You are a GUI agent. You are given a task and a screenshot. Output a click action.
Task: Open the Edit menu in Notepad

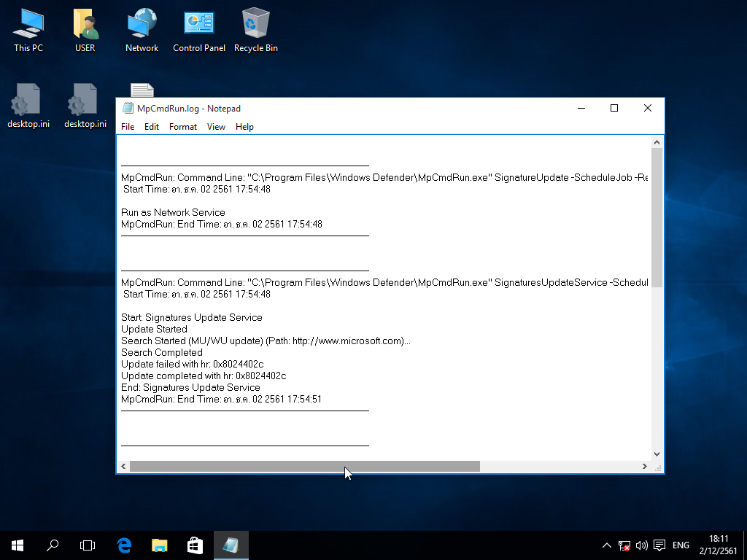pyautogui.click(x=152, y=127)
